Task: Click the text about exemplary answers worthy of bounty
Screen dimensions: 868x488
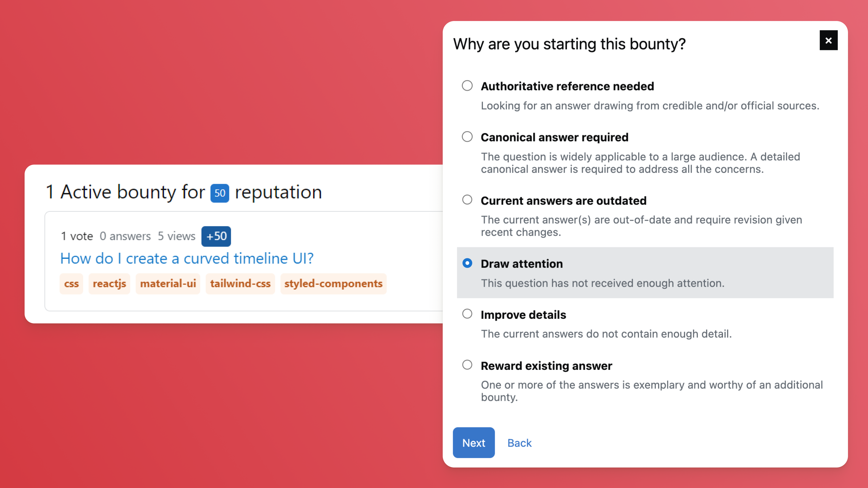Action: 652,391
